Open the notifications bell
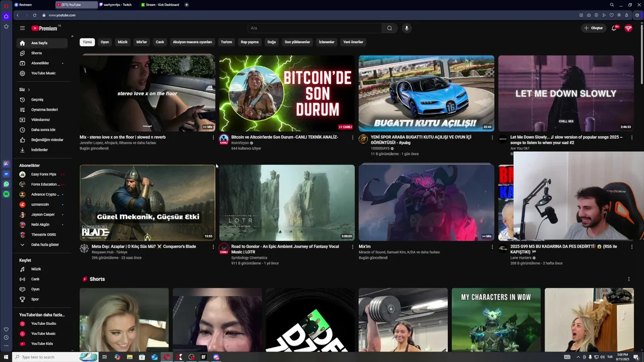 tap(614, 28)
